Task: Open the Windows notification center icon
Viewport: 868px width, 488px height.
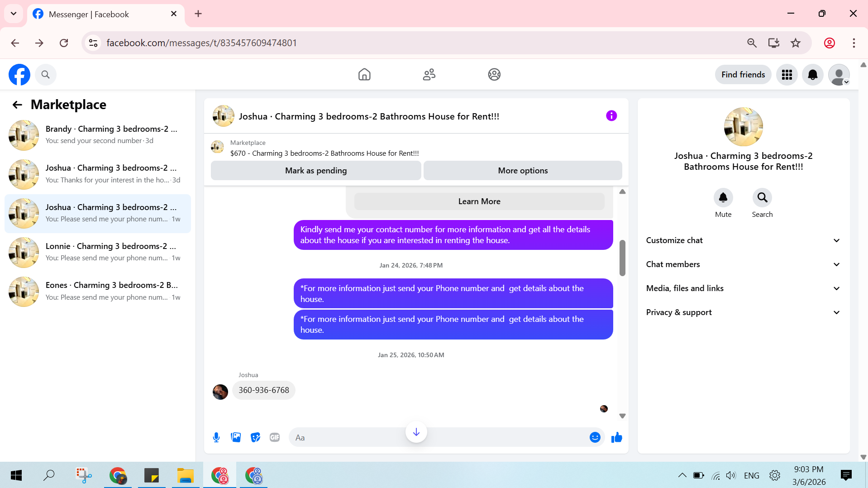Action: 846,475
